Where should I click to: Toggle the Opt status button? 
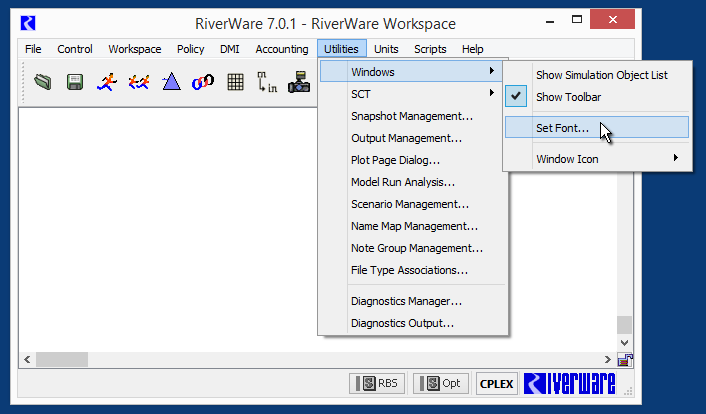click(x=440, y=383)
